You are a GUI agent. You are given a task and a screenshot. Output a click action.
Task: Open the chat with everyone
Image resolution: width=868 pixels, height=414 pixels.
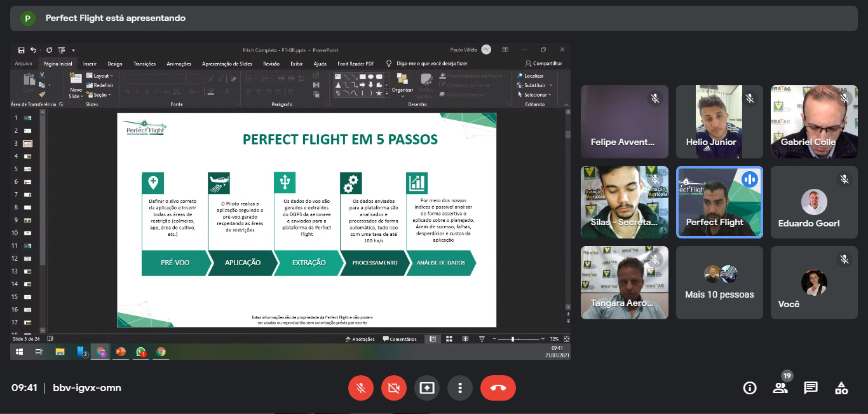[811, 388]
